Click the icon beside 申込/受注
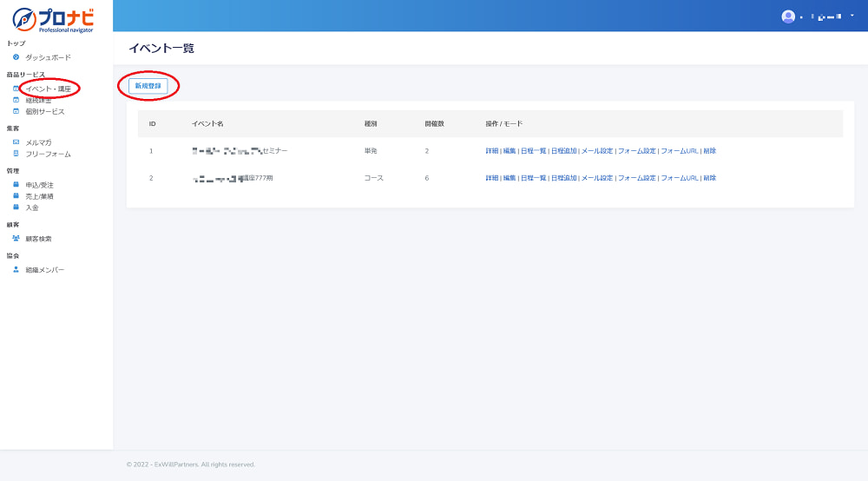This screenshot has height=481, width=868. (x=16, y=185)
